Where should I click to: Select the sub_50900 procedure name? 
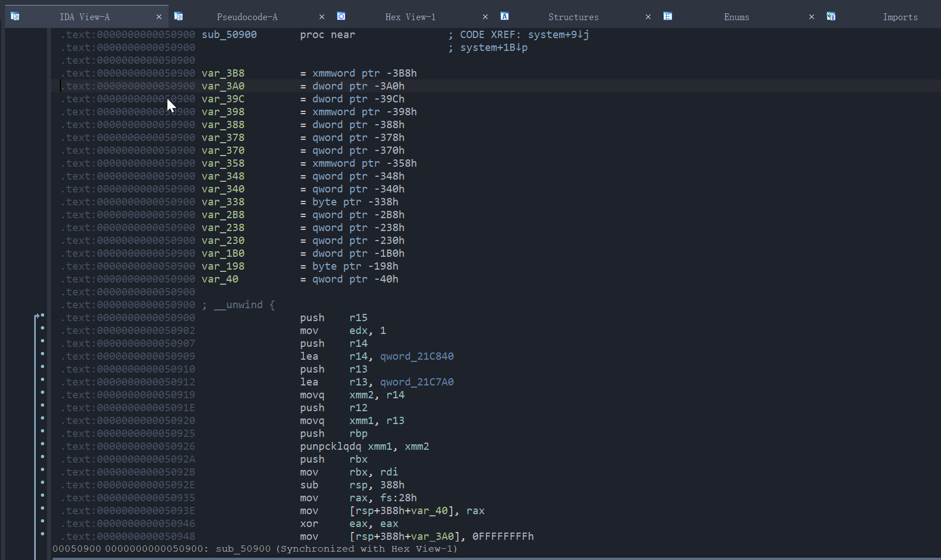(229, 35)
